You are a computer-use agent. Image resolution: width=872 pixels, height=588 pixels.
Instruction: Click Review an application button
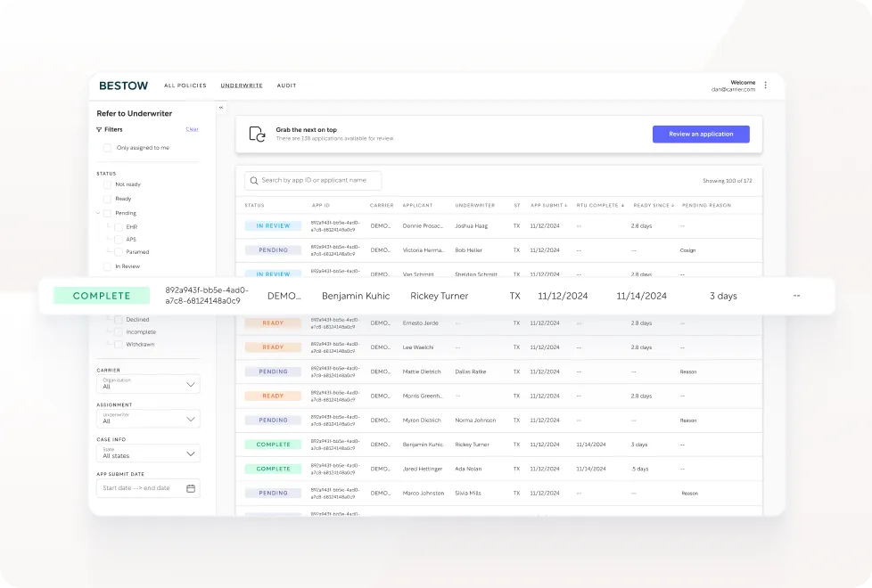(x=701, y=134)
